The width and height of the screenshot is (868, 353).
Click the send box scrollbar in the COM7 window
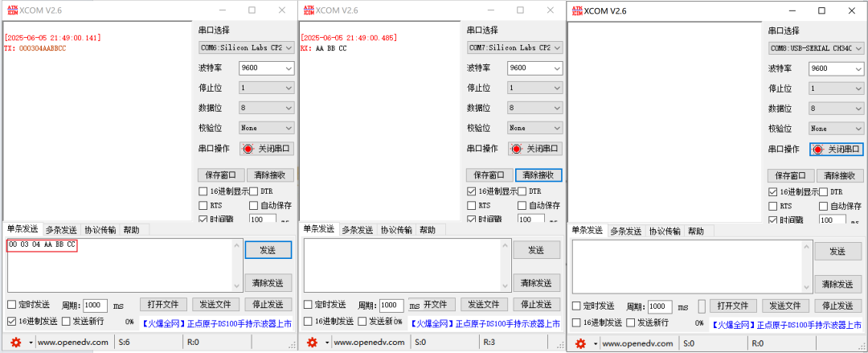pos(503,265)
